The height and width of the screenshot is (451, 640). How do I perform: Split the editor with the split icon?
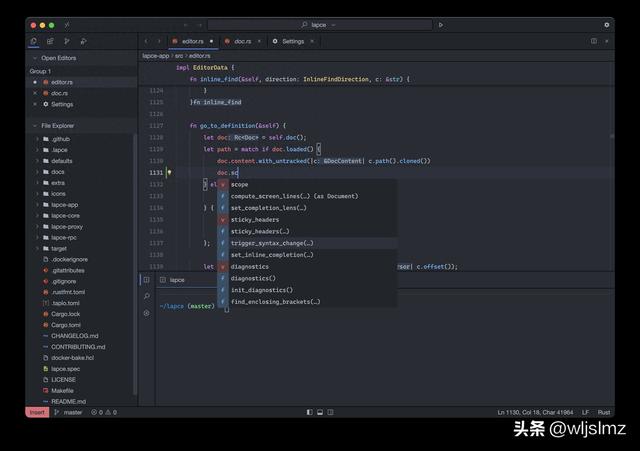[594, 41]
